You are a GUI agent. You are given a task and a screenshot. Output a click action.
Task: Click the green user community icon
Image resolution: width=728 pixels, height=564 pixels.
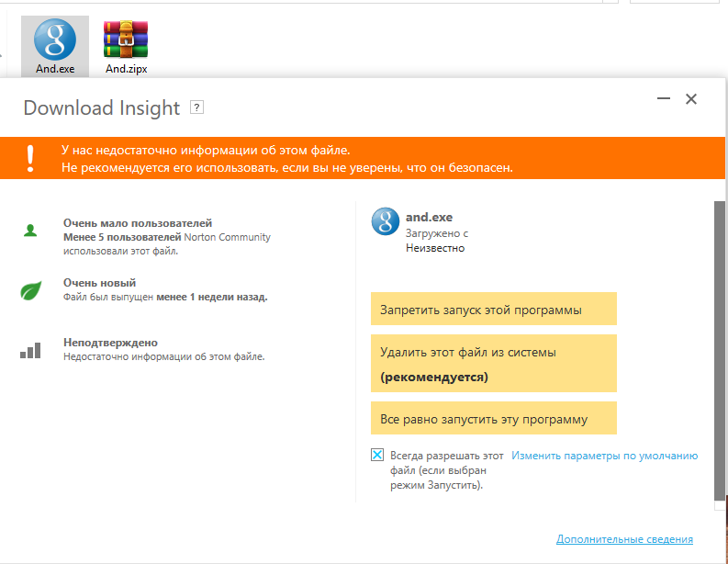coord(30,231)
